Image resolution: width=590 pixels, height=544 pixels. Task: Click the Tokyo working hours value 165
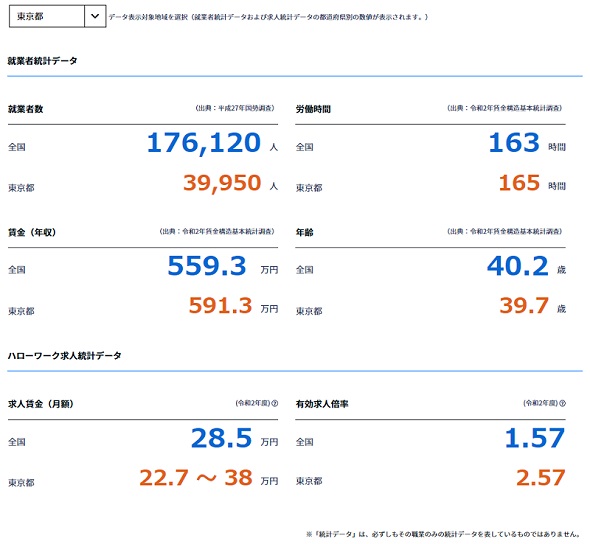tap(519, 183)
